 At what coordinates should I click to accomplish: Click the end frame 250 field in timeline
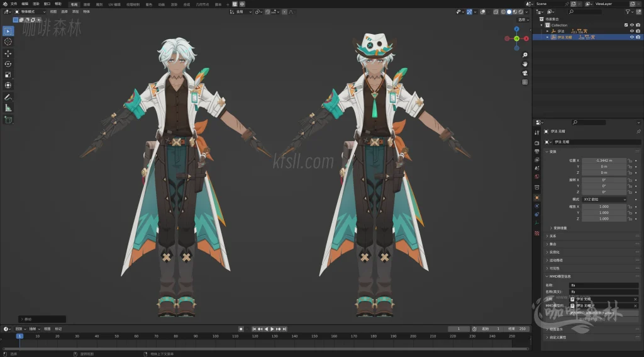click(x=518, y=329)
